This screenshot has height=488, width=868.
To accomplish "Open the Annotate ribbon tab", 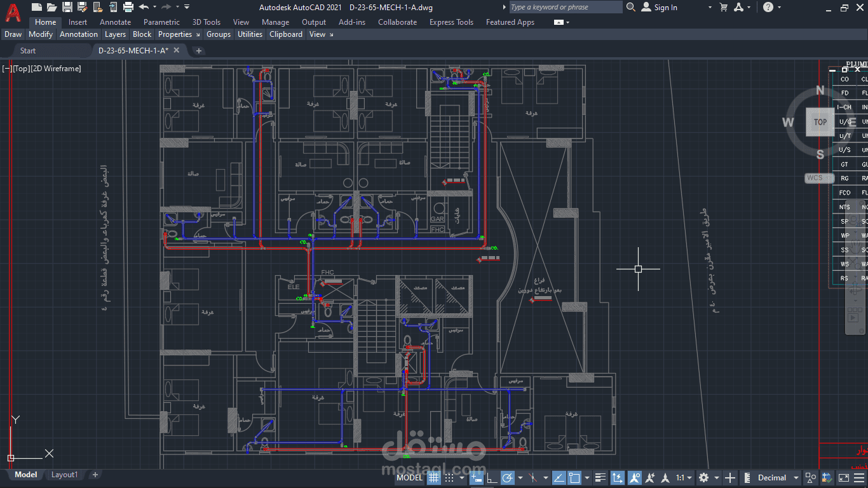I will click(115, 22).
